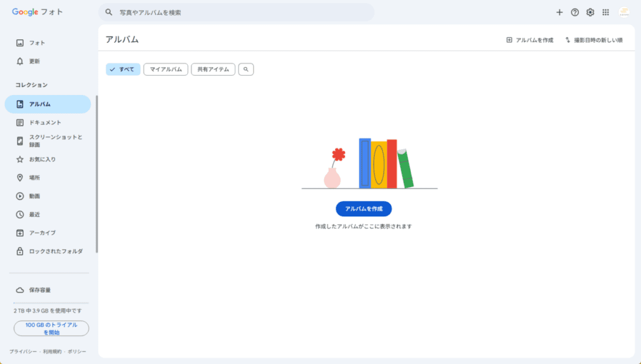Click the blue アルバムを作成 button
The height and width of the screenshot is (364, 641).
tap(363, 209)
